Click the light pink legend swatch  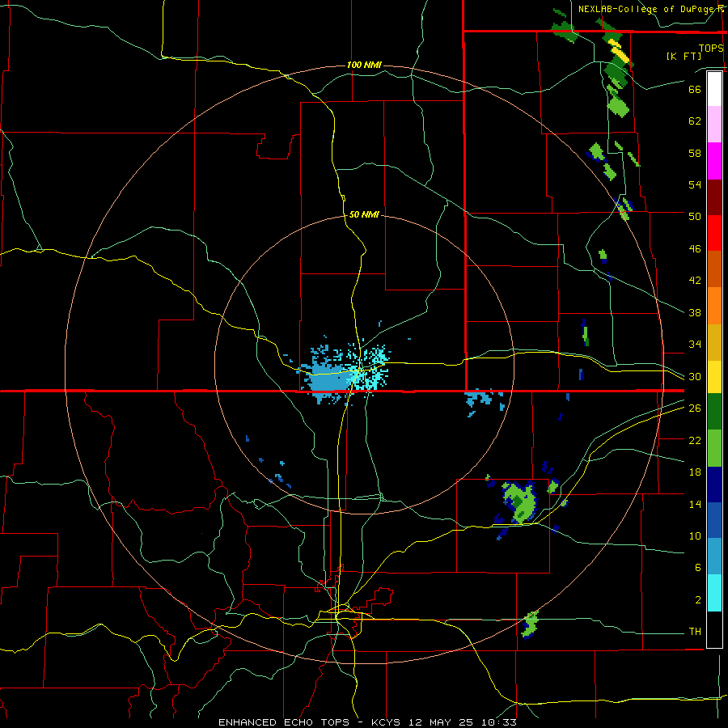tap(714, 124)
